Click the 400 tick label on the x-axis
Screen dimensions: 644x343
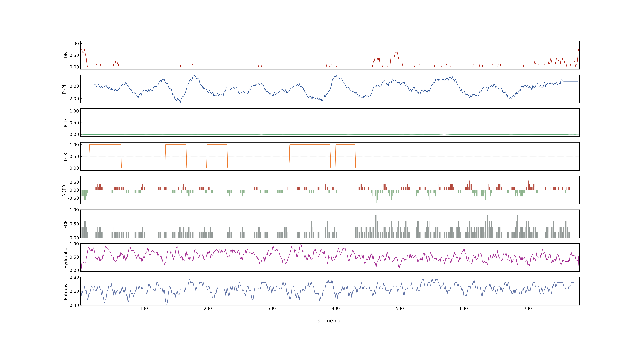(336, 309)
